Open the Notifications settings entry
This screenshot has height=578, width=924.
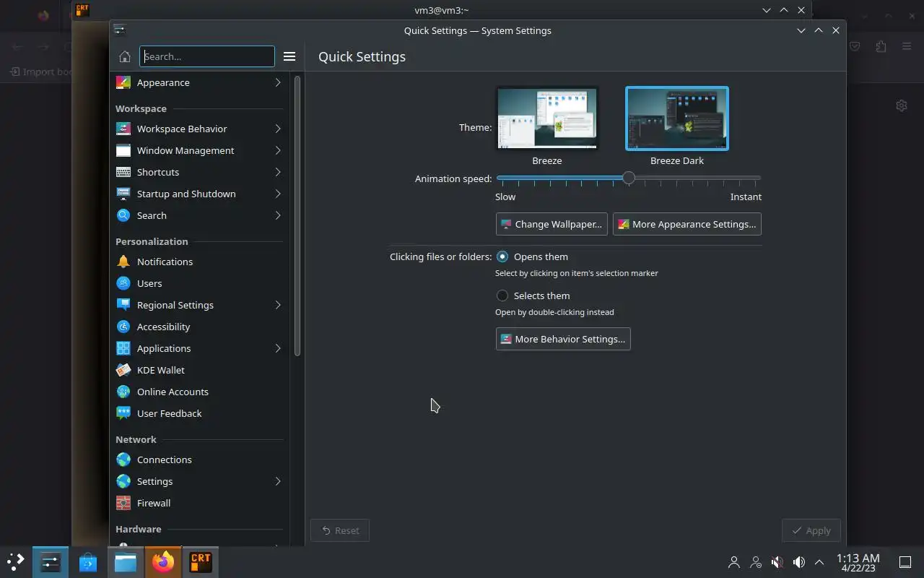coord(200,262)
